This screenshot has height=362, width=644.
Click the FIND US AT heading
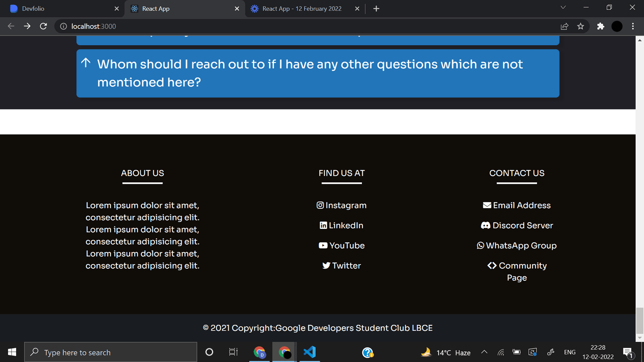342,173
